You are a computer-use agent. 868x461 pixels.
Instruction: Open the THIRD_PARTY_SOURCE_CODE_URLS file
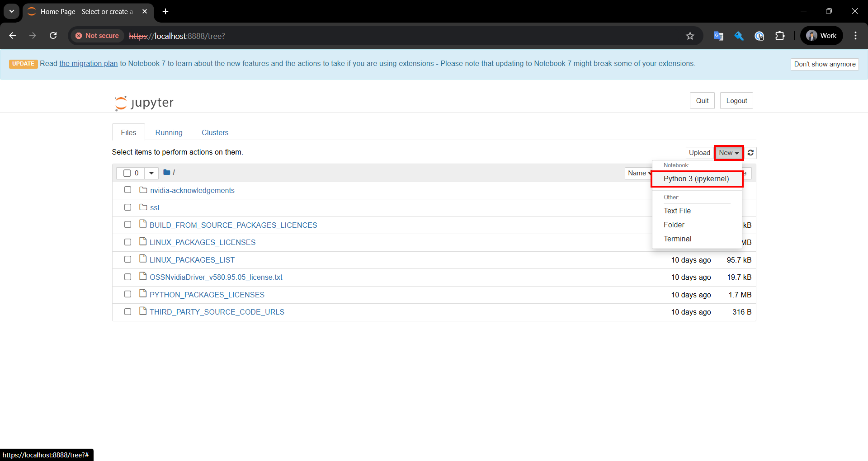click(217, 312)
